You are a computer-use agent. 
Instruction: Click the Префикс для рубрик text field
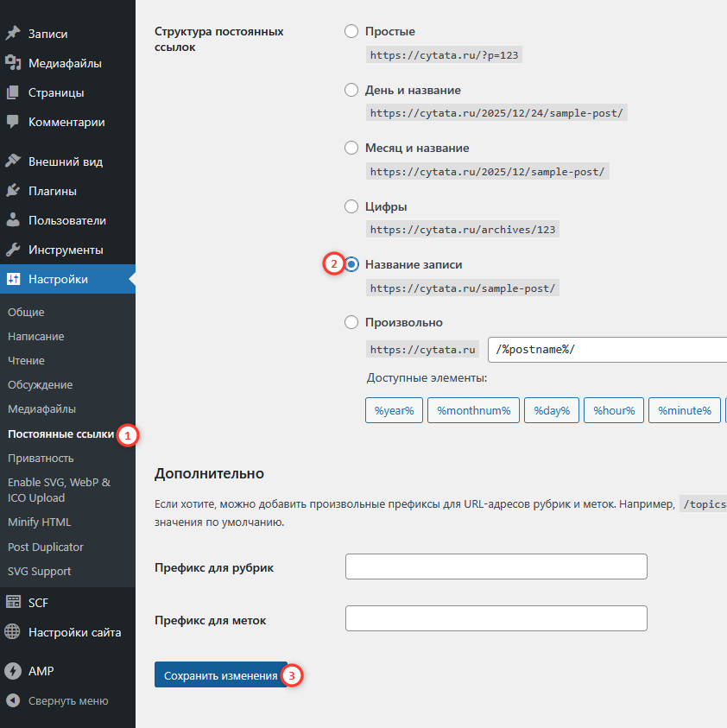(x=496, y=567)
